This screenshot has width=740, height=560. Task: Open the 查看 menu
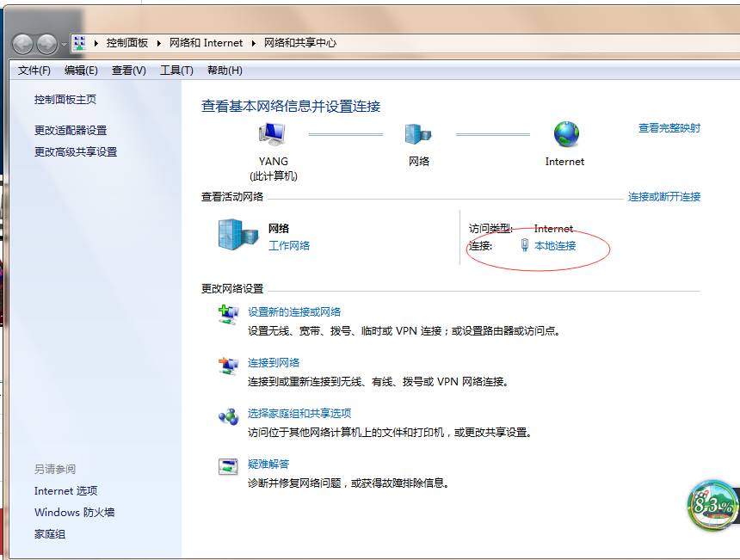pos(127,70)
